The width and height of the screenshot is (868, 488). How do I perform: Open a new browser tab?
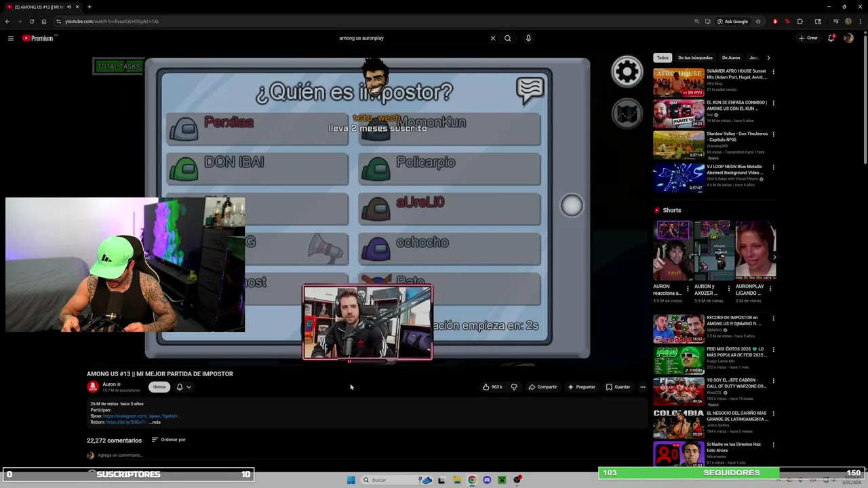[x=89, y=7]
